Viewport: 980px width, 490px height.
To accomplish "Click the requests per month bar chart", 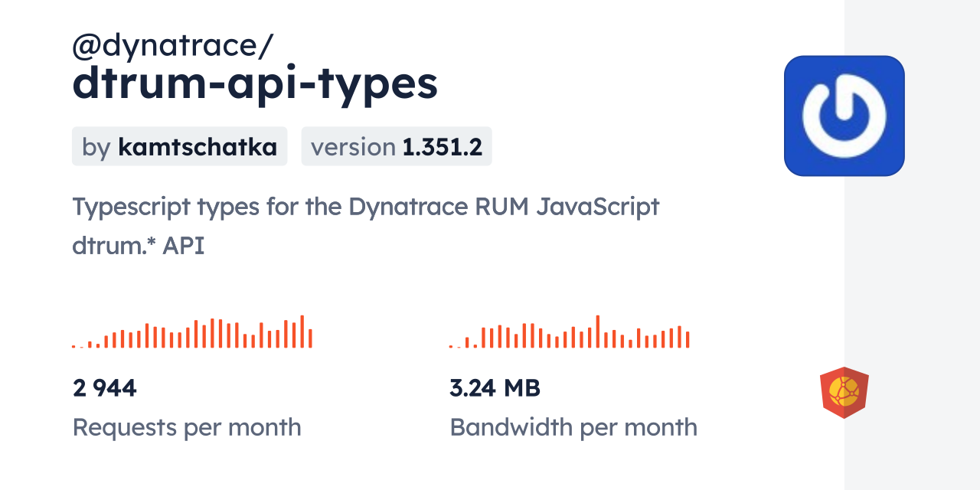I will (x=192, y=332).
